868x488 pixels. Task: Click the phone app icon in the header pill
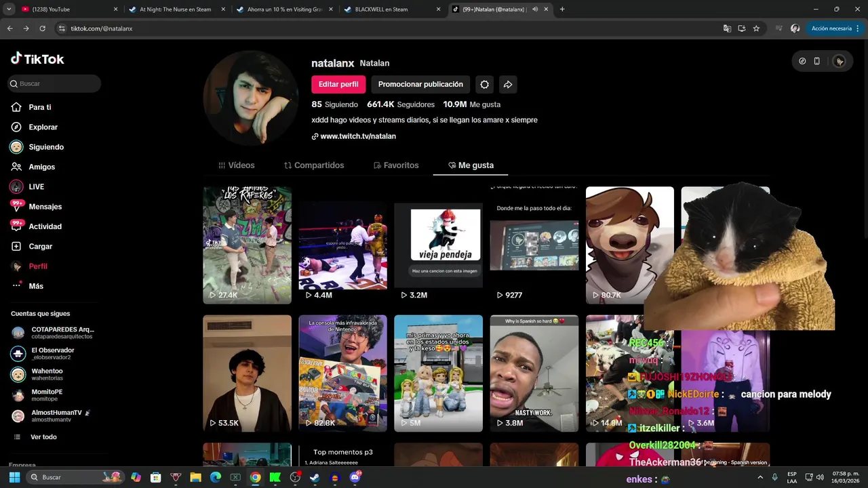(816, 61)
